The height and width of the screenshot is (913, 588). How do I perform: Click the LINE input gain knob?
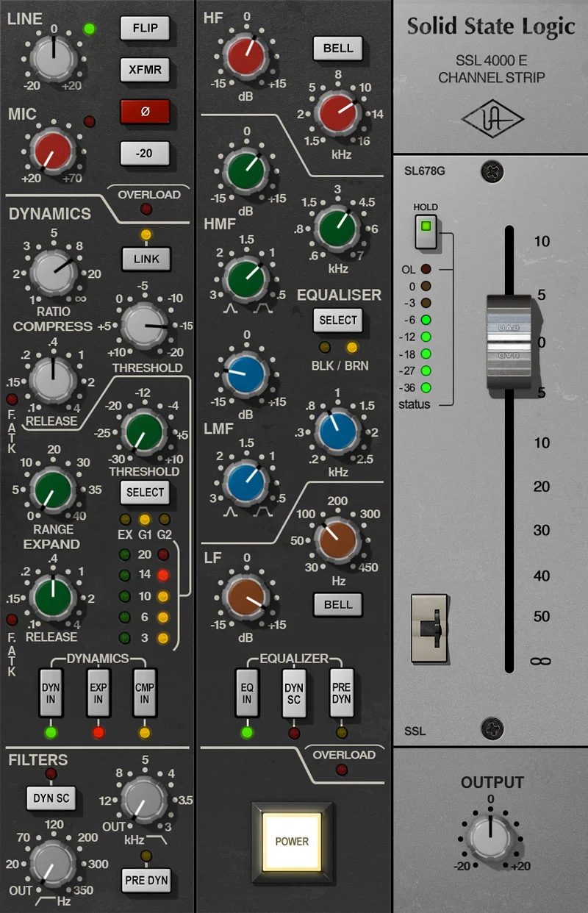coord(53,58)
